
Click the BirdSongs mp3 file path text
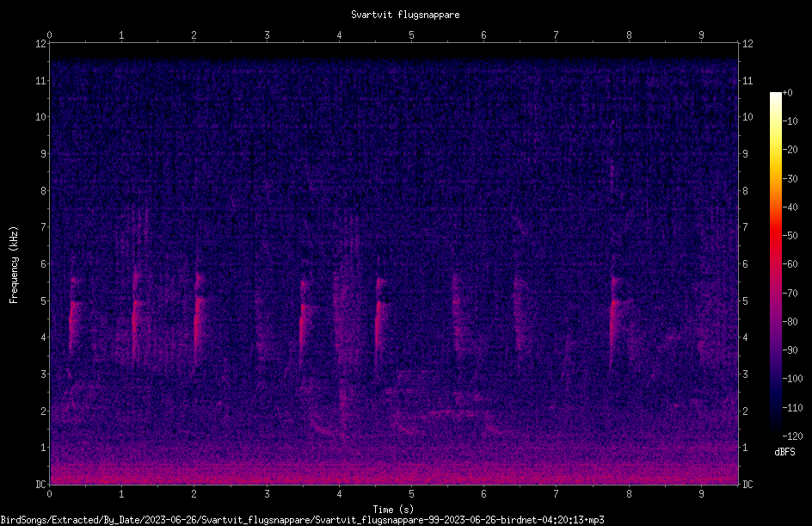(x=302, y=520)
